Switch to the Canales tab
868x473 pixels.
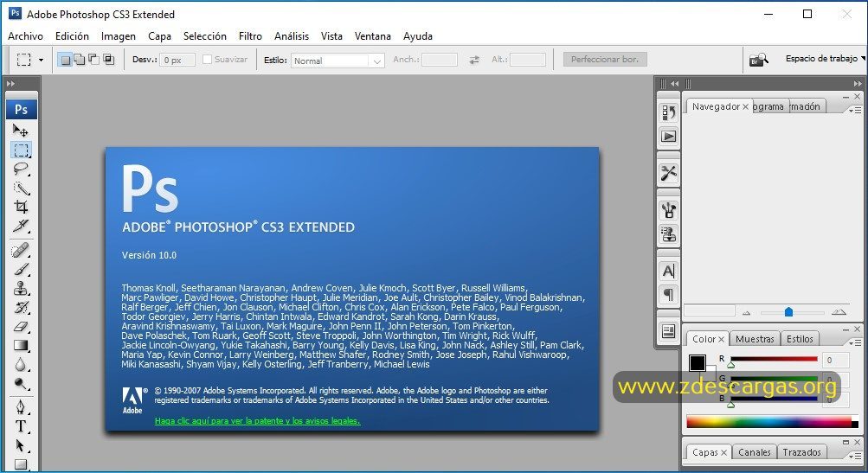click(754, 452)
